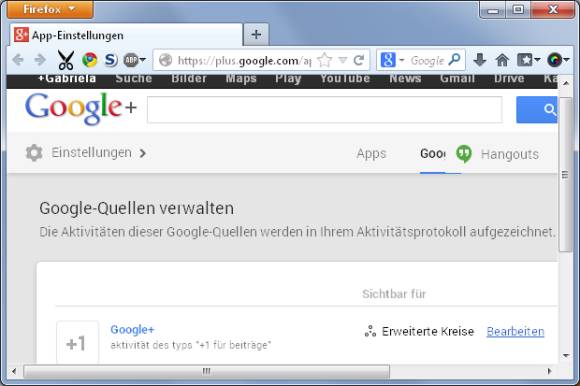Open Play in the Google bar
The height and width of the screenshot is (386, 580).
coord(288,78)
